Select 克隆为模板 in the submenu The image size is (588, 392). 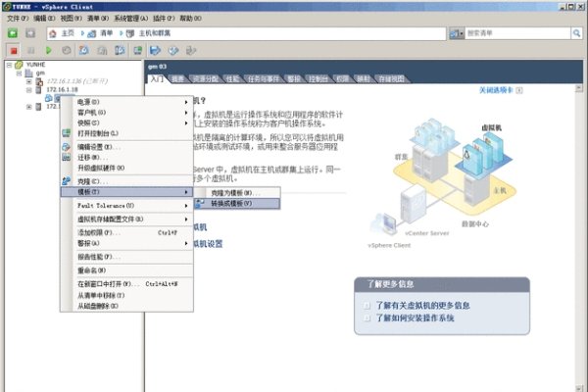(x=231, y=192)
